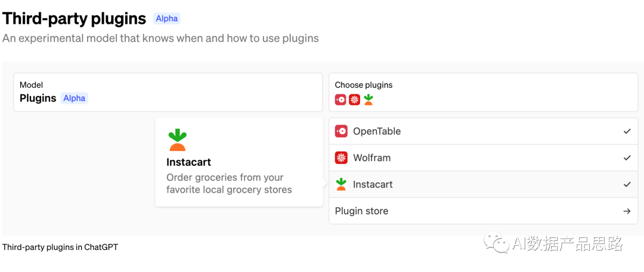The height and width of the screenshot is (272, 644).
Task: Click the Alpha badge beside the heading
Action: pos(167,18)
